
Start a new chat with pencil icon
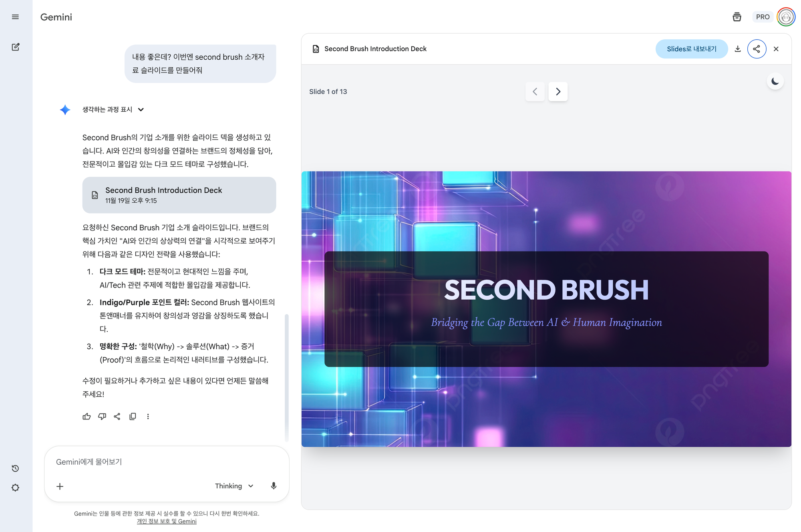(15, 47)
